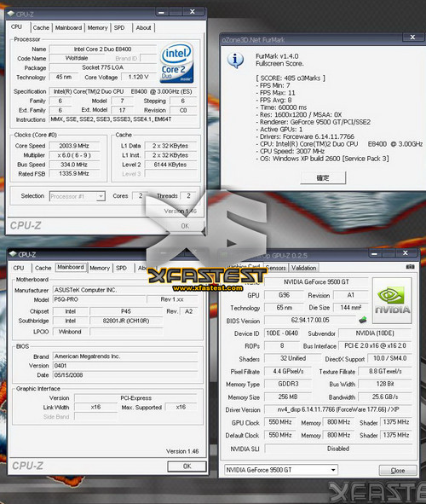
Task: Click the Memory Size value 256 MB
Action: pyautogui.click(x=288, y=397)
